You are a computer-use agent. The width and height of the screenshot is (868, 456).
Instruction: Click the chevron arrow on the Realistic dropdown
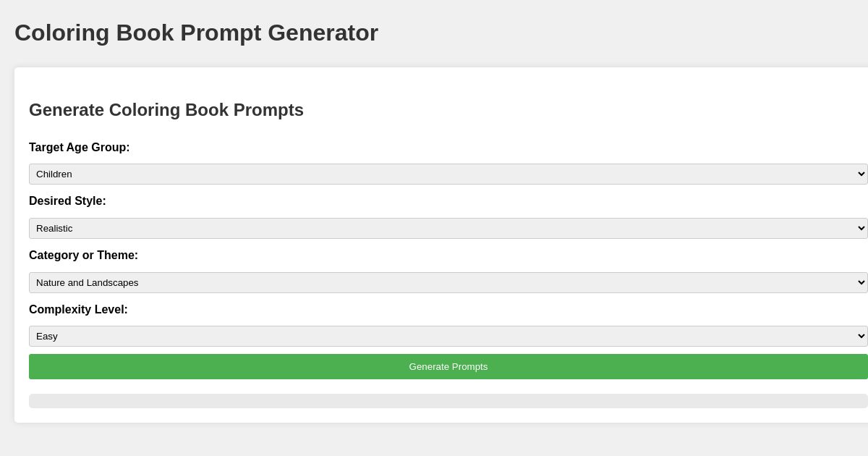861,228
